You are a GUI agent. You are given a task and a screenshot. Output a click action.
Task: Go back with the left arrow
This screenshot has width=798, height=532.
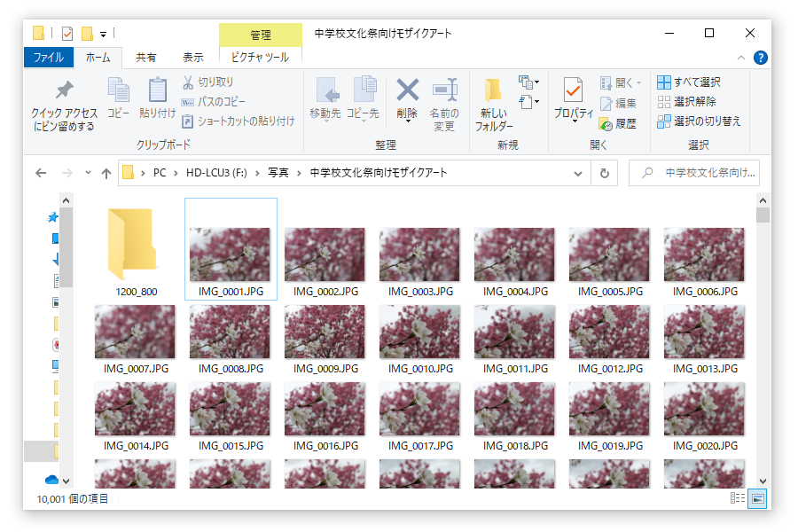41,173
